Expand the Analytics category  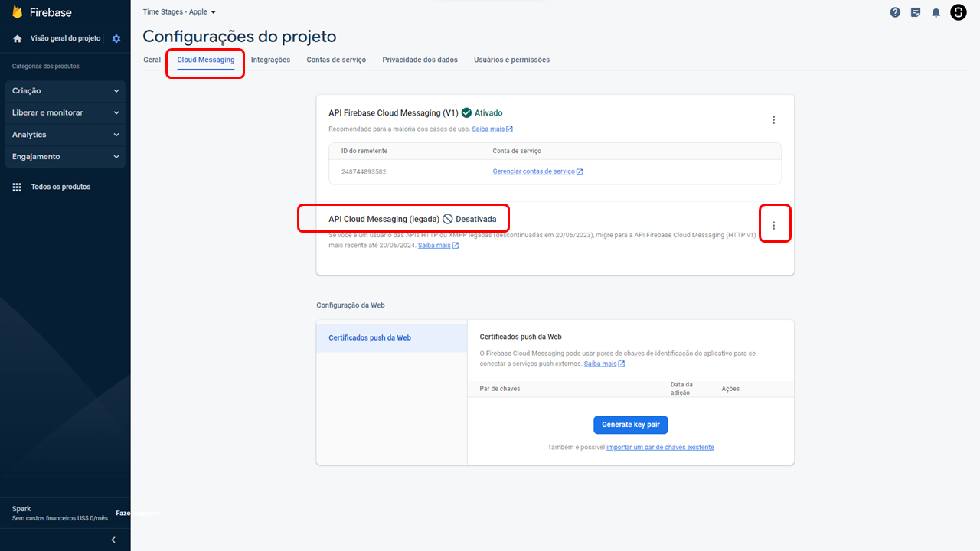[x=65, y=135]
